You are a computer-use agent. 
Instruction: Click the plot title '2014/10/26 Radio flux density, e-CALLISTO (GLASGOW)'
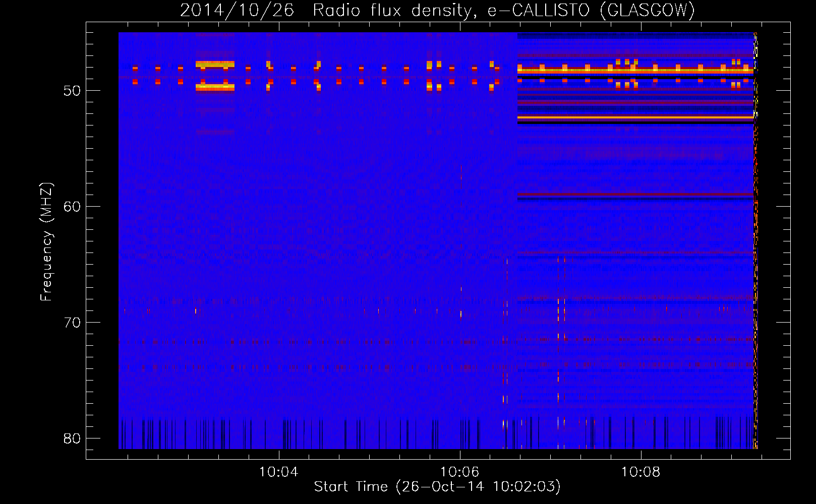(437, 10)
